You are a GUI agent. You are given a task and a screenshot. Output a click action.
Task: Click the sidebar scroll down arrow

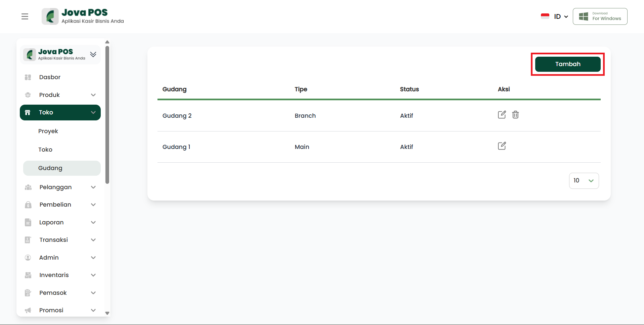coord(107,313)
